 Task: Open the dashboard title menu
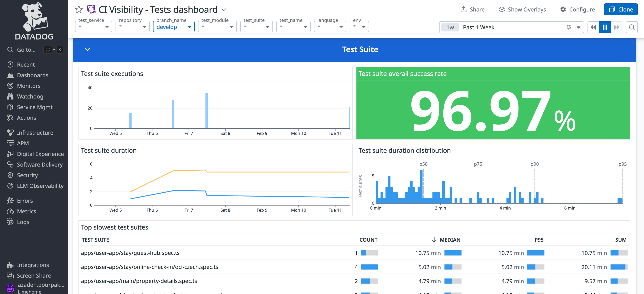point(224,10)
